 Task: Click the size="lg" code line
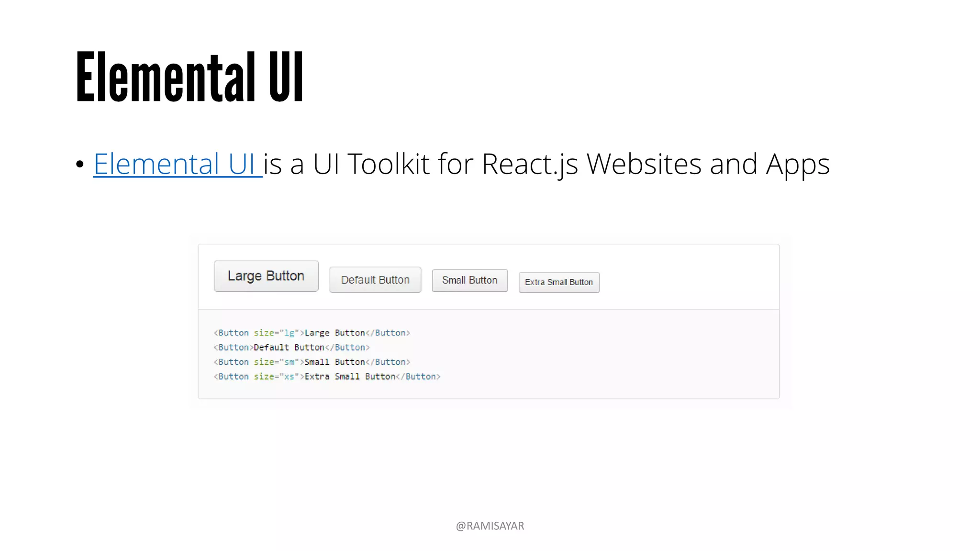[312, 333]
